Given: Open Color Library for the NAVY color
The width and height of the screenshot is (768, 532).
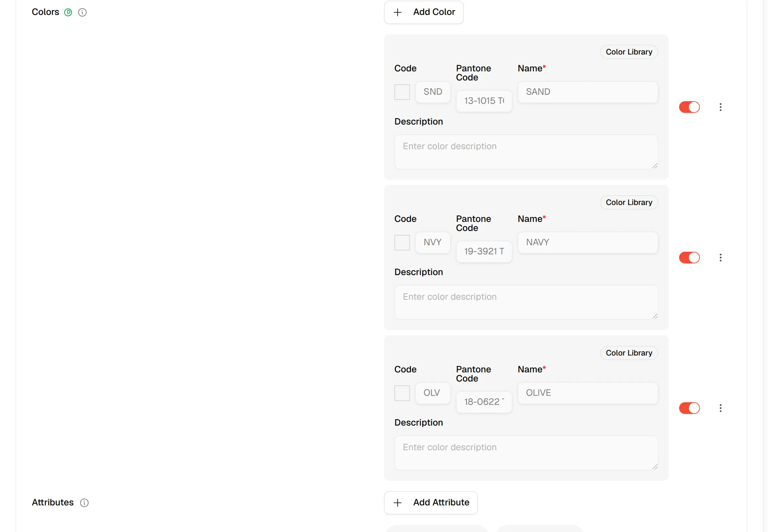Looking at the screenshot, I should [629, 202].
